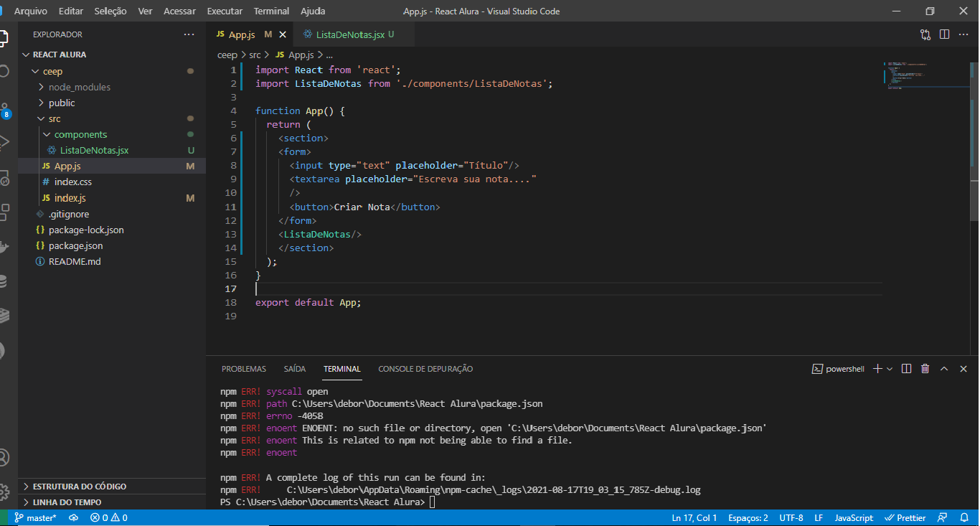Open package.json in file tree

click(111, 245)
